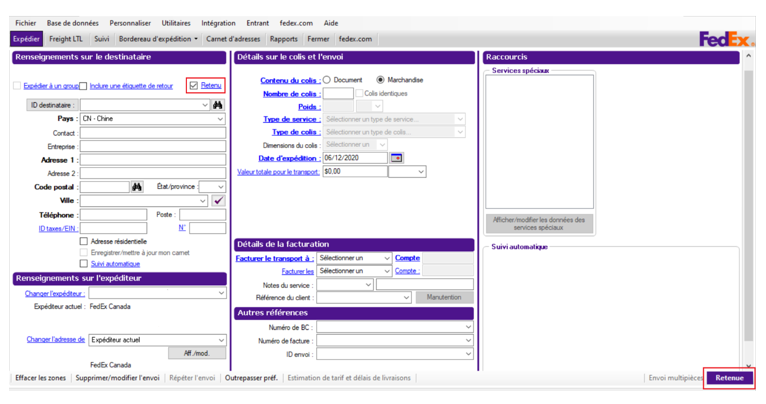Open Changer l'expéditeur dropdown
The height and width of the screenshot is (404, 766).
(x=221, y=293)
